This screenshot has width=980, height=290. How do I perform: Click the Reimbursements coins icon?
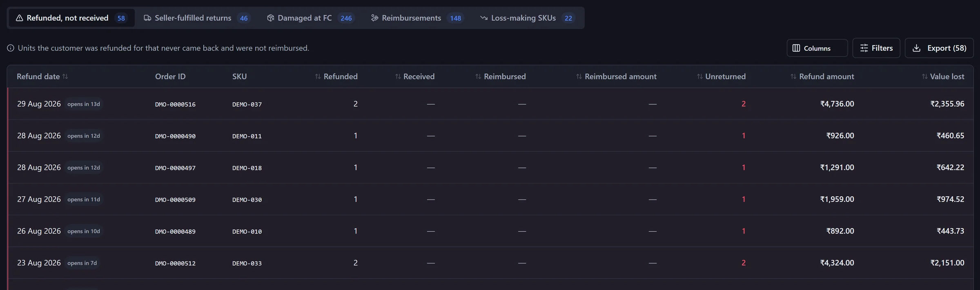[374, 18]
